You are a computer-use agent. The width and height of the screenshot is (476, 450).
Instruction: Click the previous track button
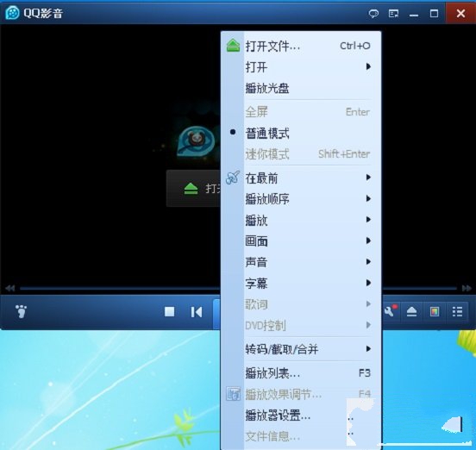[x=197, y=312]
